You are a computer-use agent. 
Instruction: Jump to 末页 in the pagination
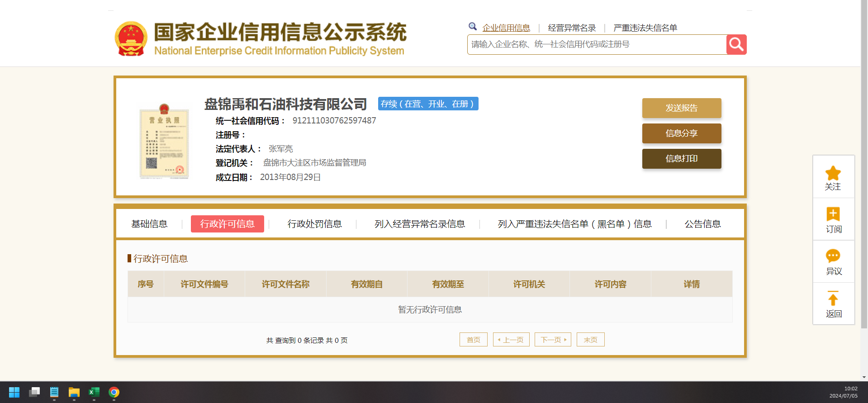[591, 340]
